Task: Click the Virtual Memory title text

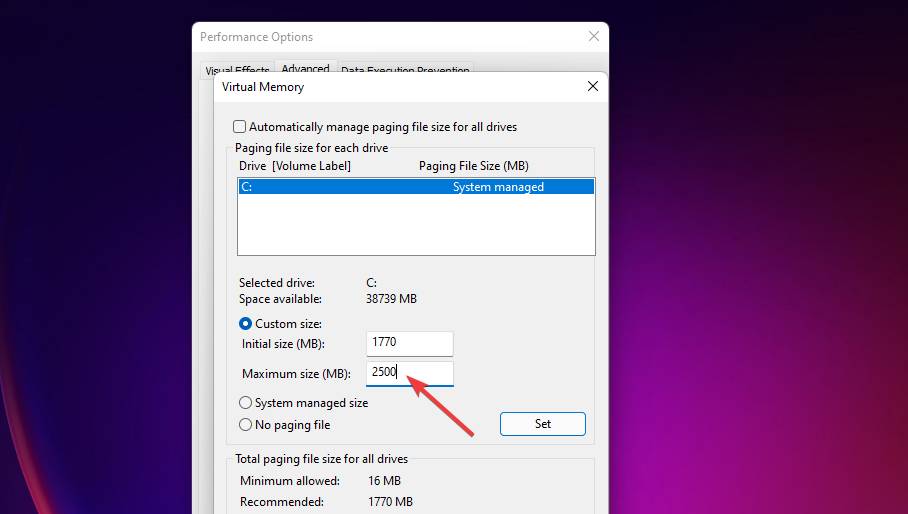Action: click(x=263, y=87)
